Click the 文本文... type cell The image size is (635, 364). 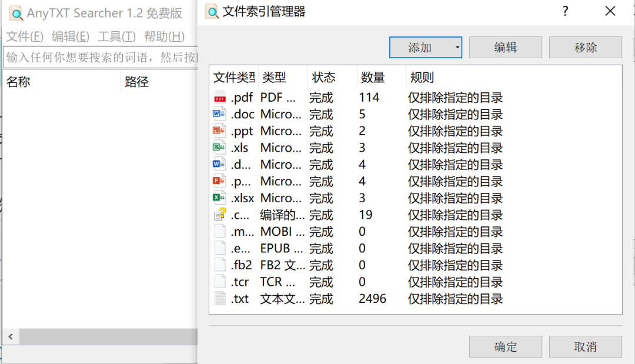(283, 299)
